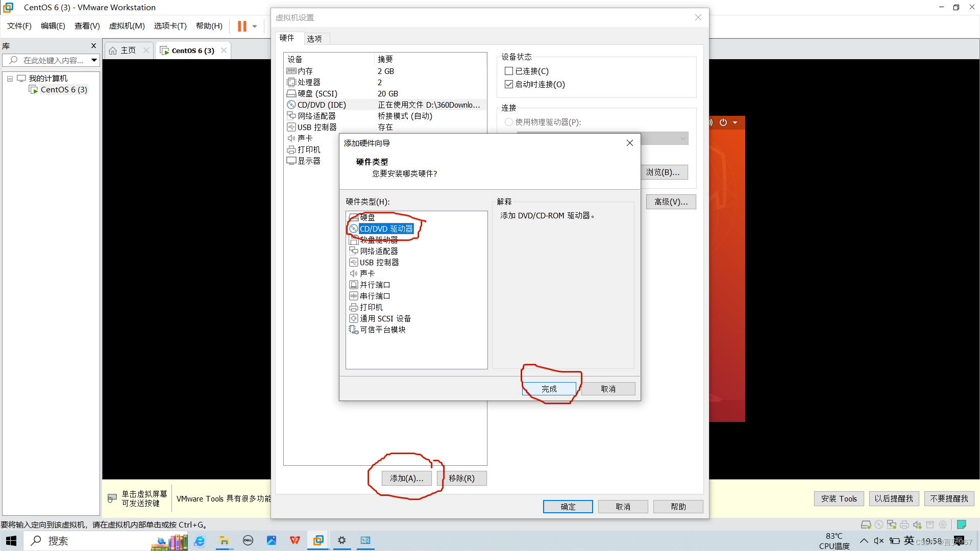This screenshot has height=551, width=980.
Task: Click the memory device icon in device list
Action: point(291,71)
